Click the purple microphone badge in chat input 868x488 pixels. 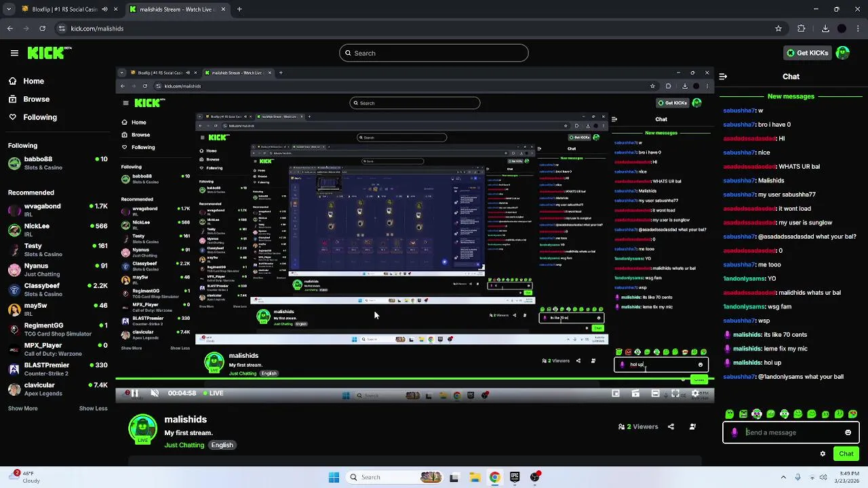pos(734,432)
